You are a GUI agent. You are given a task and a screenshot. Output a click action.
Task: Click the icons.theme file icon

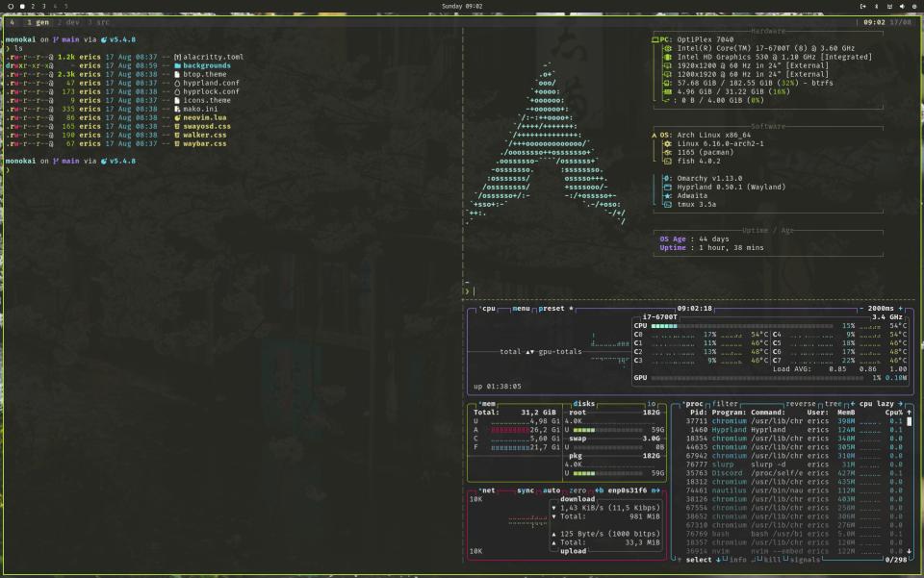pos(177,101)
